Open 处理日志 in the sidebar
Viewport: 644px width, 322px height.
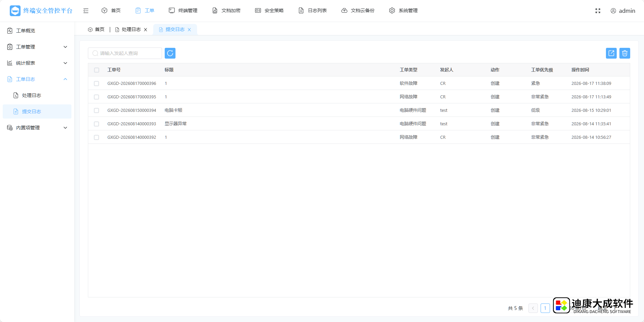coord(37,95)
